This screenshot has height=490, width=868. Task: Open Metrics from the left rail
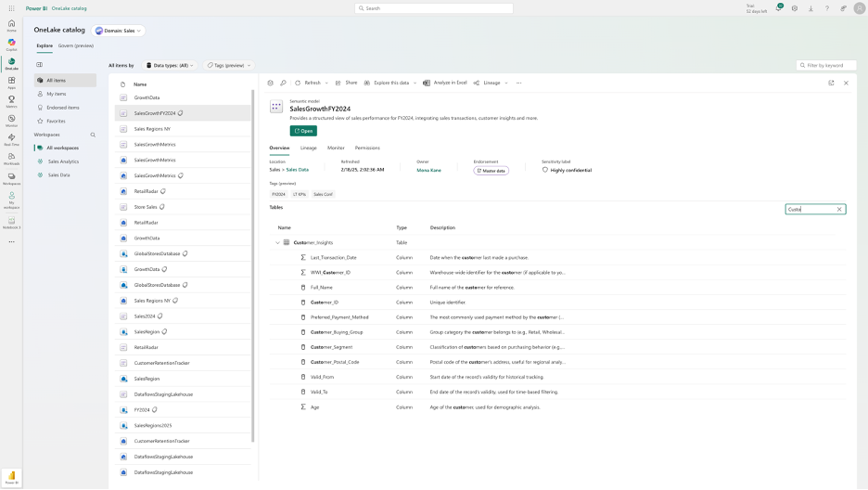point(12,102)
